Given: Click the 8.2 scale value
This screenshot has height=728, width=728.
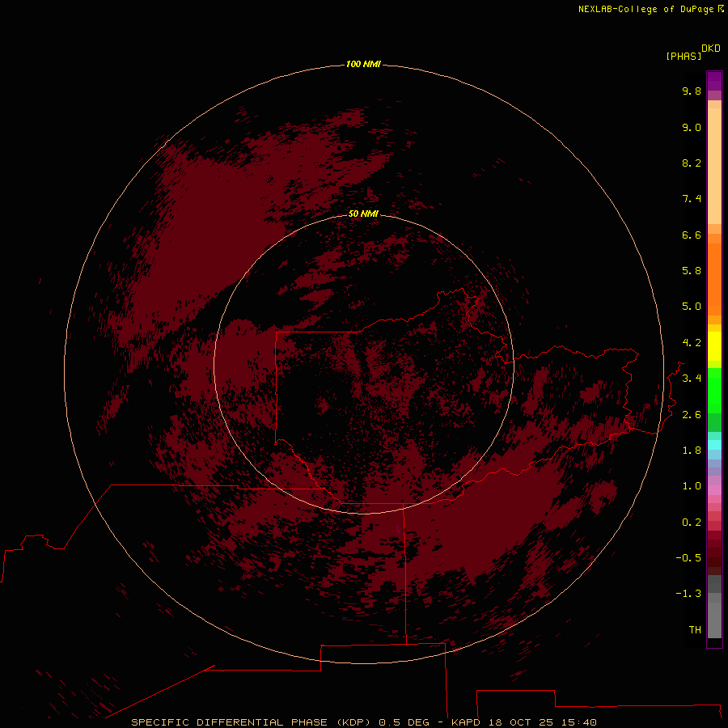Looking at the screenshot, I should point(692,163).
